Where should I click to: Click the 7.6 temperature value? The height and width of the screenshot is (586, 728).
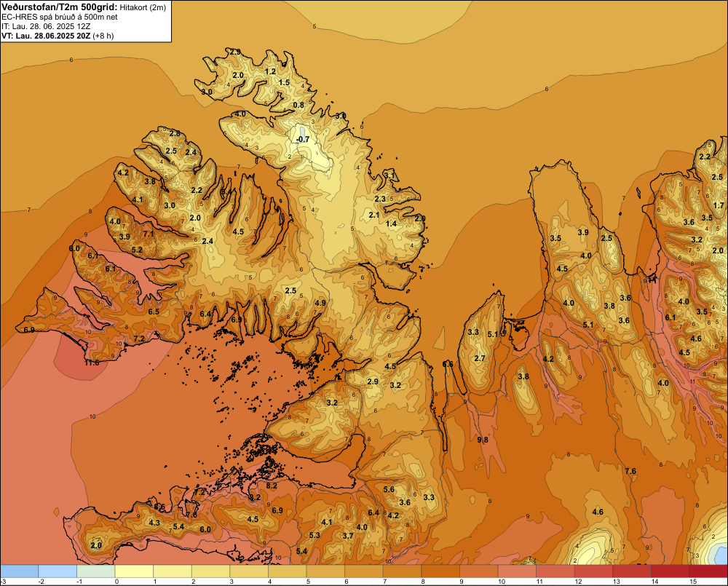630,471
